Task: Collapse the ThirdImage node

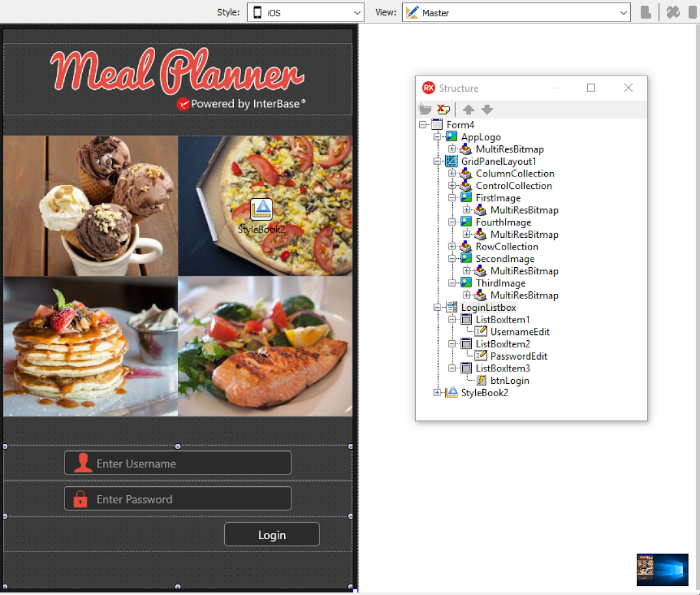Action: point(452,283)
